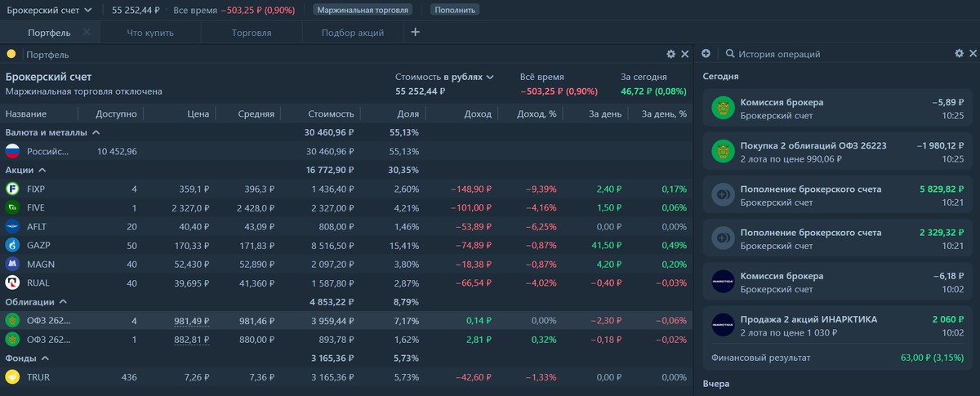Click the Пополнить button
Screen dimensions: 980x396
tap(455, 10)
